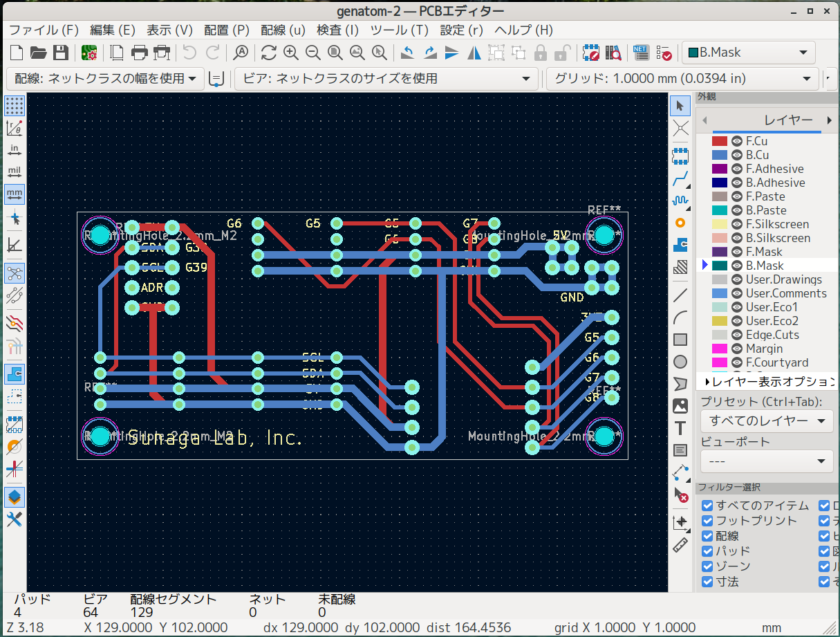Expand the すべてのレイヤー preset dropdown
This screenshot has height=637, width=840.
[x=767, y=421]
